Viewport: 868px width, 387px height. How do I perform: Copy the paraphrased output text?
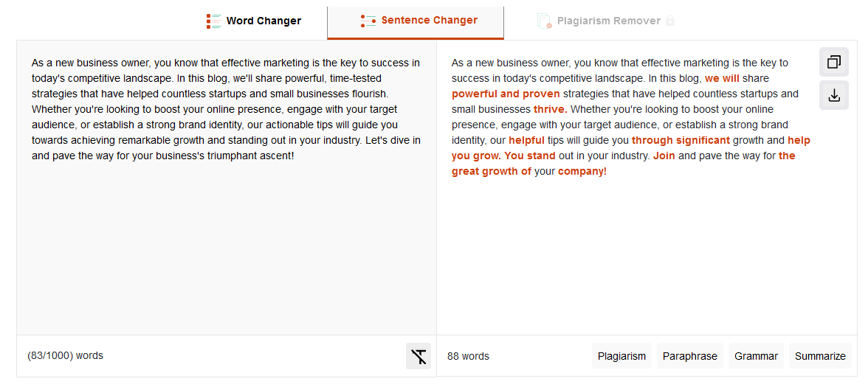(x=834, y=62)
